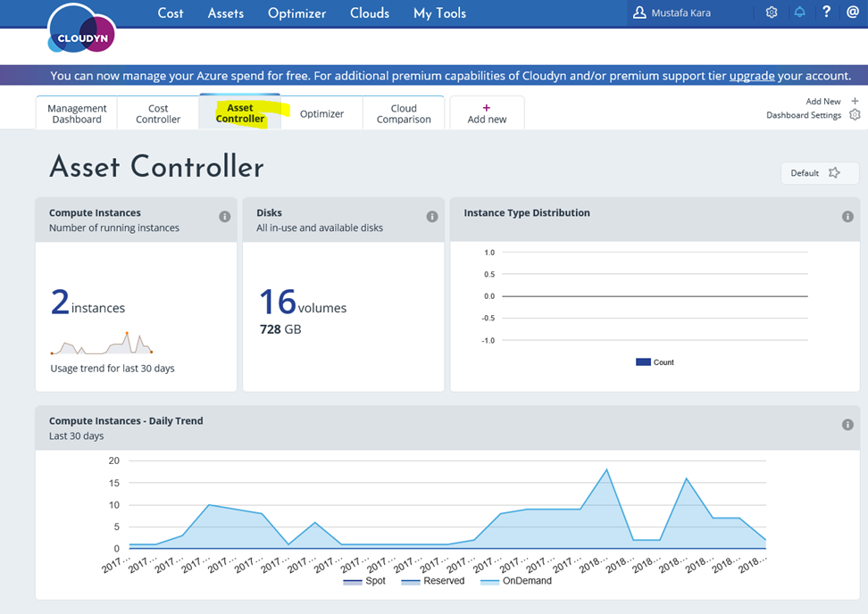The image size is (868, 614).
Task: Open the top-bar settings gear
Action: point(772,12)
